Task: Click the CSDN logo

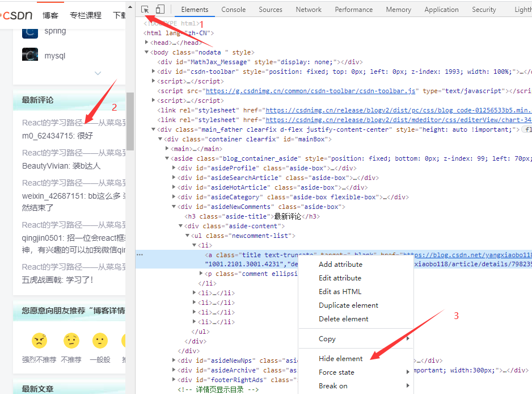Action: point(16,15)
